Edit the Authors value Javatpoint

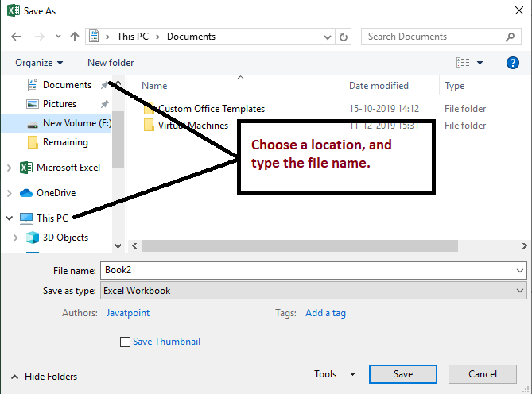[x=128, y=313]
